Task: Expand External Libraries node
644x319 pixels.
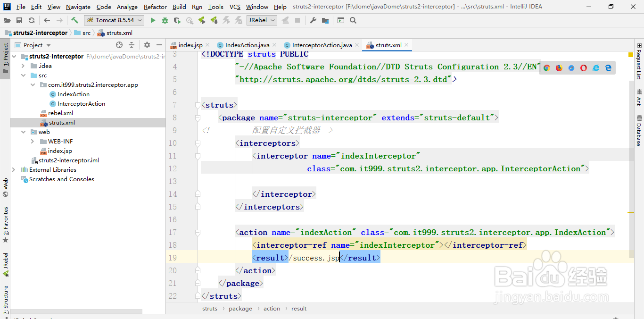Action: 14,170
